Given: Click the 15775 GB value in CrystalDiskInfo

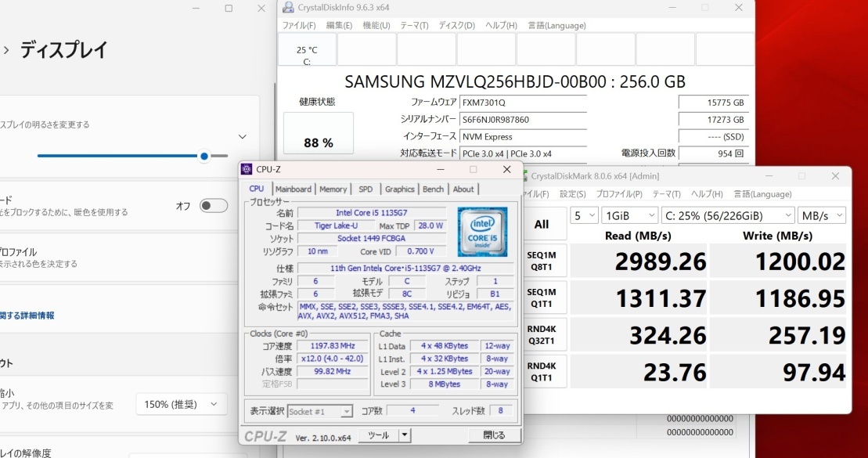Looking at the screenshot, I should point(714,103).
